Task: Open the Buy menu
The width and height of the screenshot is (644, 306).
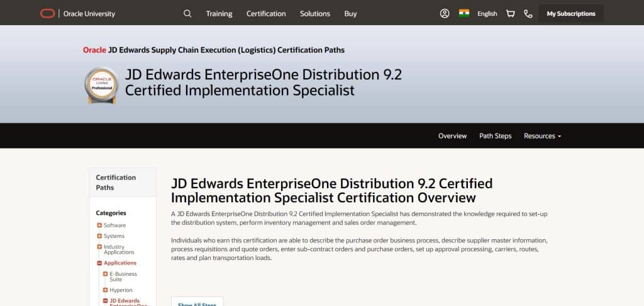Action: pos(350,14)
